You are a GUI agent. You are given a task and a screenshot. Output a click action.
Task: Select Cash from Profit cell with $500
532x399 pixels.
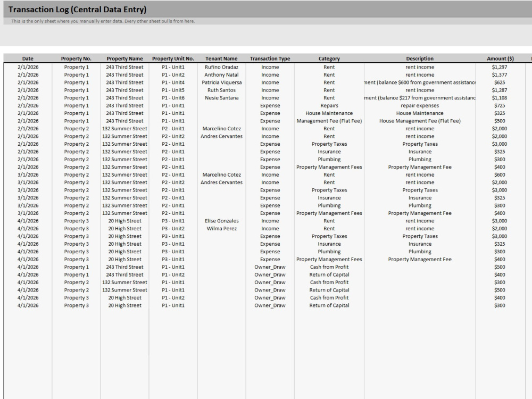(329, 267)
